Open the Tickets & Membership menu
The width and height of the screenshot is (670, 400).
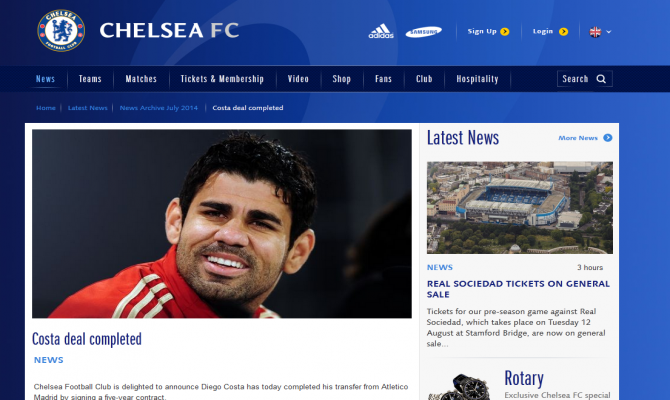[x=222, y=79]
